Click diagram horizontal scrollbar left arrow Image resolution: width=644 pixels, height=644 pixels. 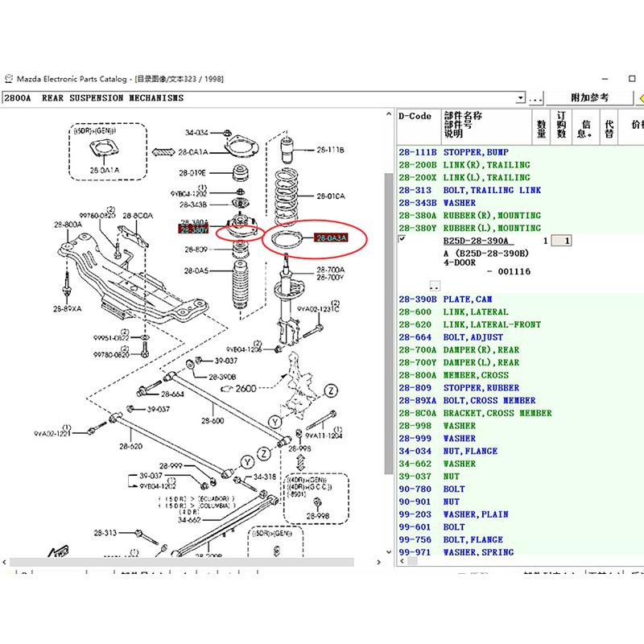[5, 562]
